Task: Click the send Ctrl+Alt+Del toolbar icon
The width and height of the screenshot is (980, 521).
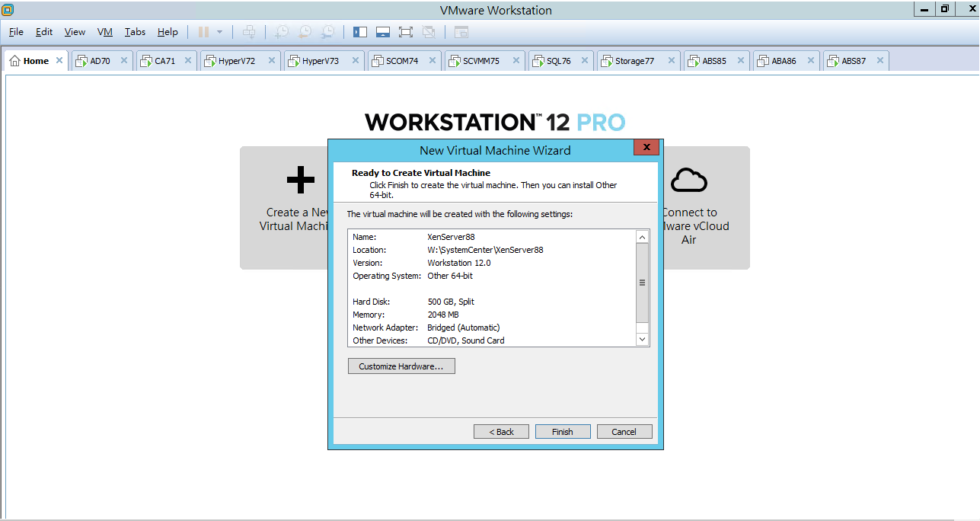Action: click(x=249, y=32)
